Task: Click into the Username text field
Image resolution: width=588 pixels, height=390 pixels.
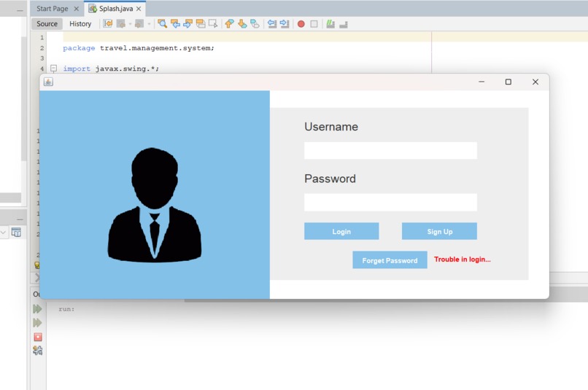Action: tap(390, 151)
